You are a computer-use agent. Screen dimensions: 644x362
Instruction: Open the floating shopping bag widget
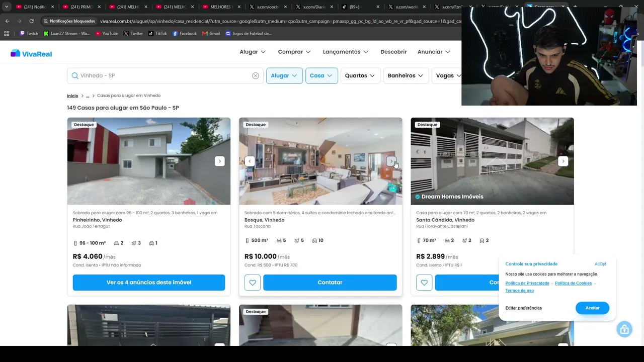click(624, 329)
